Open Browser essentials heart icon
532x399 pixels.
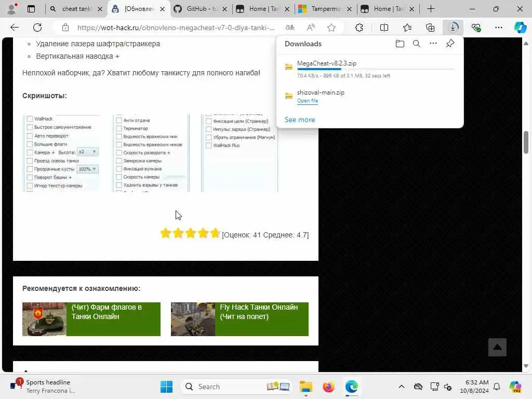pyautogui.click(x=476, y=28)
